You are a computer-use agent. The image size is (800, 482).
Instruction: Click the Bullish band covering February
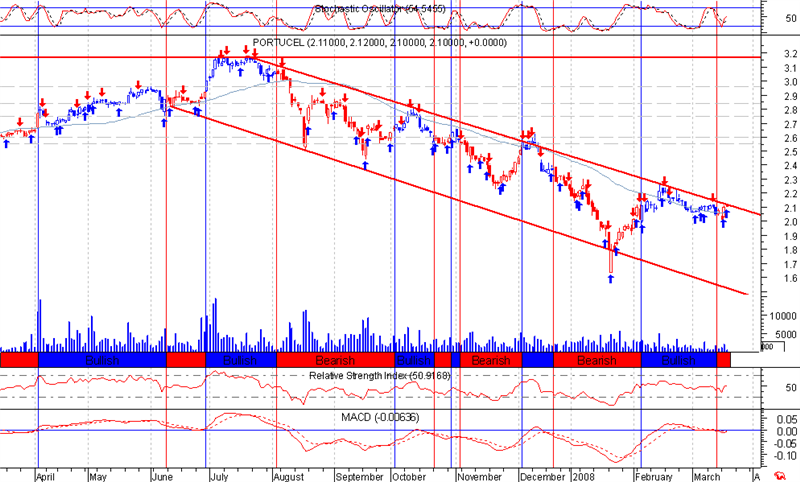679,360
